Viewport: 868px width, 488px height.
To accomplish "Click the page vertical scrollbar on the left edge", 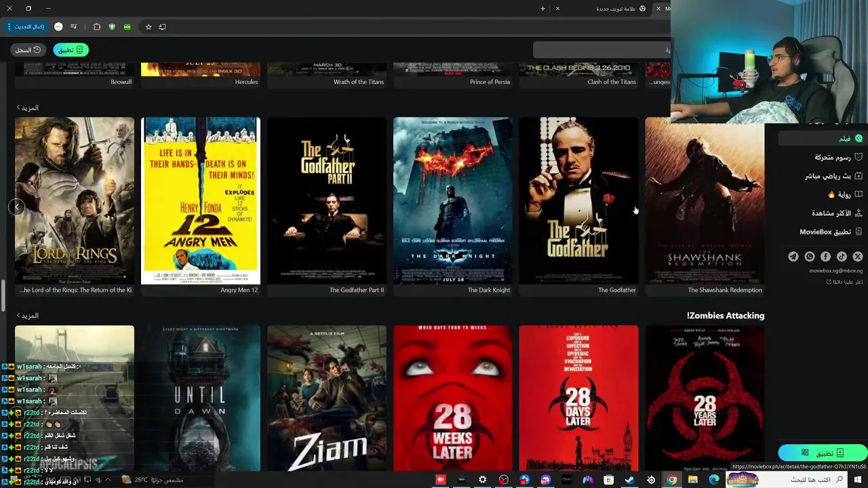I will (3, 295).
